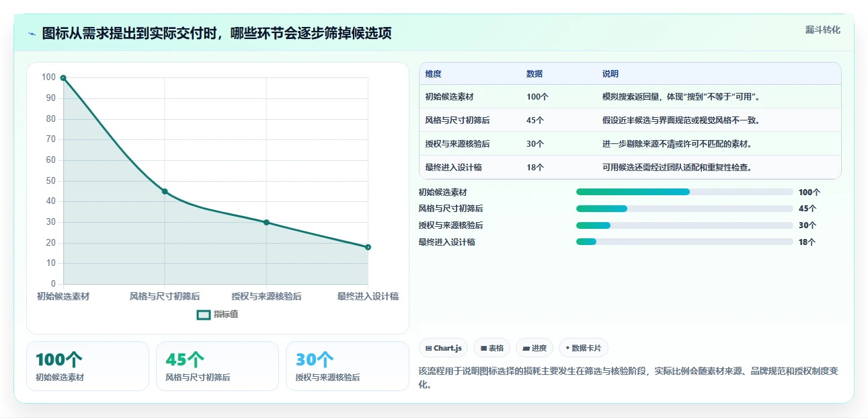Screen dimensions: 868x418
Task: Click the description starting 可用候选还需经过
Action: pyautogui.click(x=677, y=168)
